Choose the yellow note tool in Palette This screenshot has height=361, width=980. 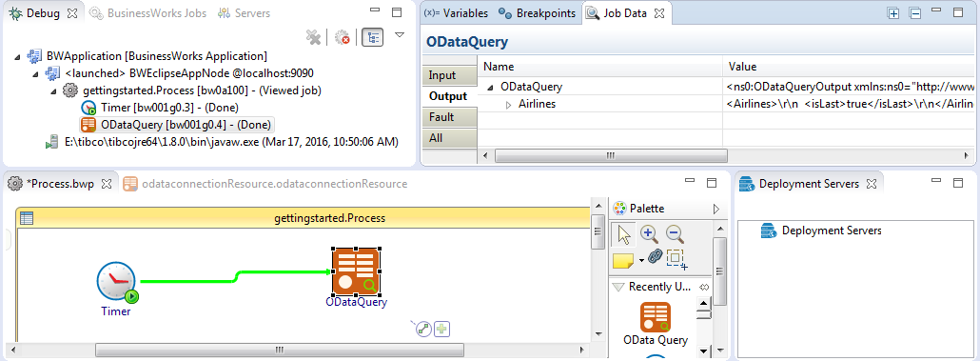[624, 260]
